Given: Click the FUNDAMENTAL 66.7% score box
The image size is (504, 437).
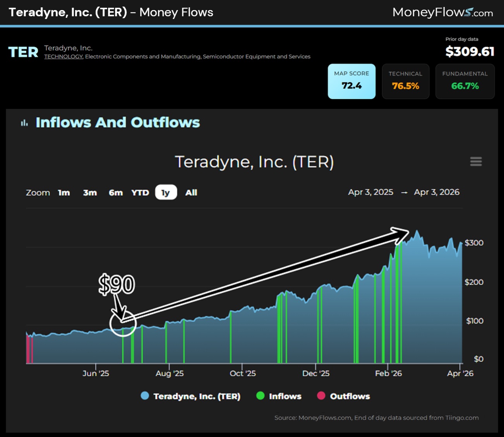Looking at the screenshot, I should (465, 81).
